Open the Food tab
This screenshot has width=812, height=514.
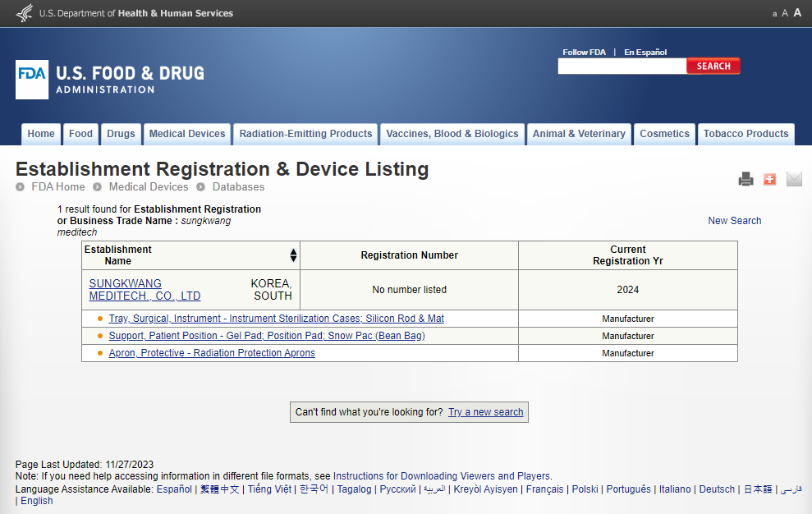click(x=80, y=134)
